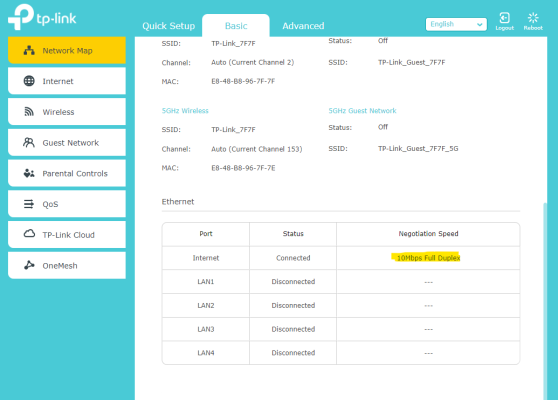The height and width of the screenshot is (400, 558).
Task: Click SSID TP-Link_Guest_7F7F value
Action: 411,63
